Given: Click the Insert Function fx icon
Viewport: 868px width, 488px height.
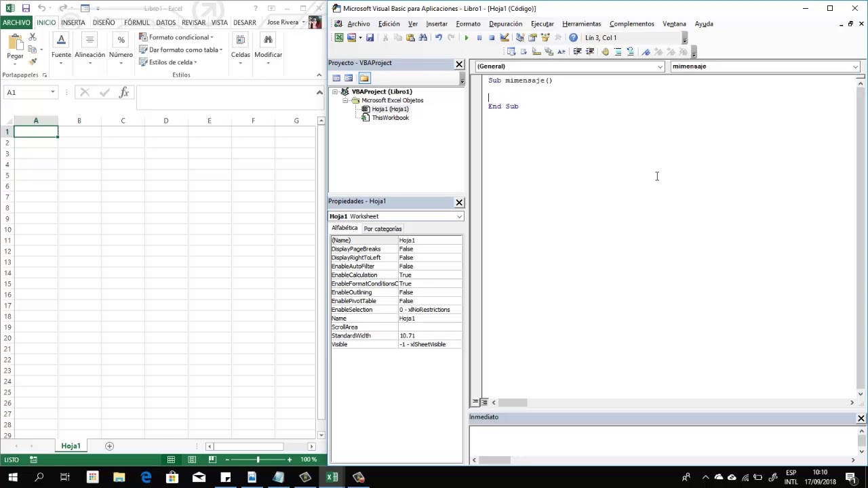Looking at the screenshot, I should pos(124,92).
